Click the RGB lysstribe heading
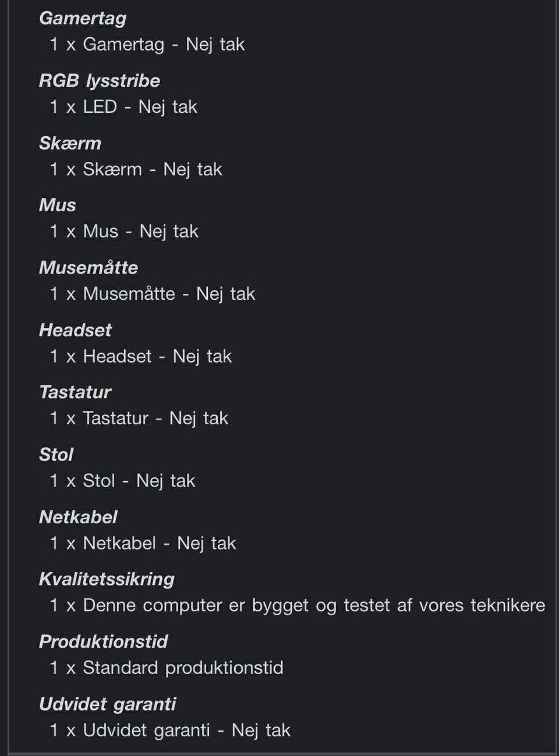The width and height of the screenshot is (559, 756). pyautogui.click(x=99, y=80)
